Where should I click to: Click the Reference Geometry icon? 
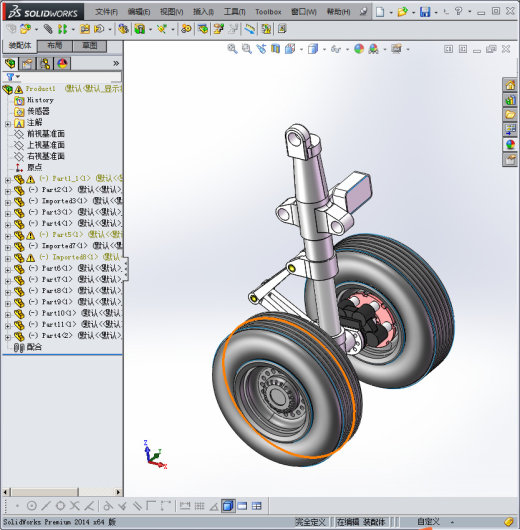(x=162, y=29)
